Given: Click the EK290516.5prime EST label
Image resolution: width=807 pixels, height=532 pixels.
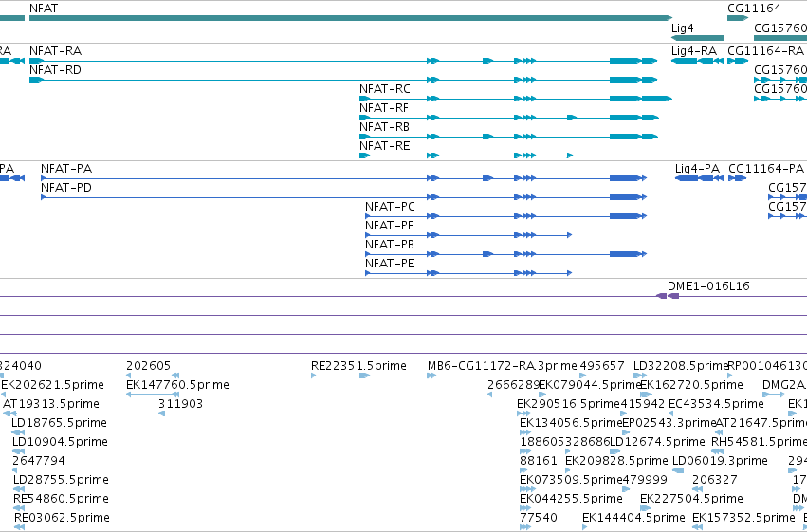Looking at the screenshot, I should (569, 404).
